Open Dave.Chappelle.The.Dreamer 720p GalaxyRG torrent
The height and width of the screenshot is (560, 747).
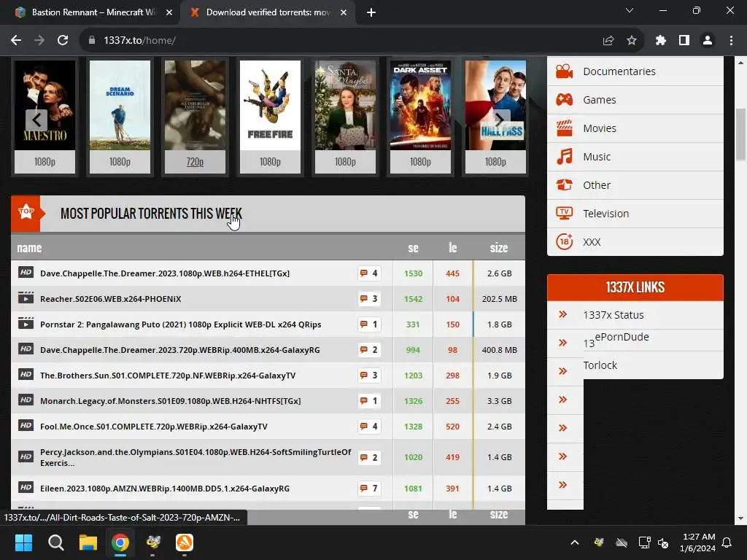click(x=179, y=349)
